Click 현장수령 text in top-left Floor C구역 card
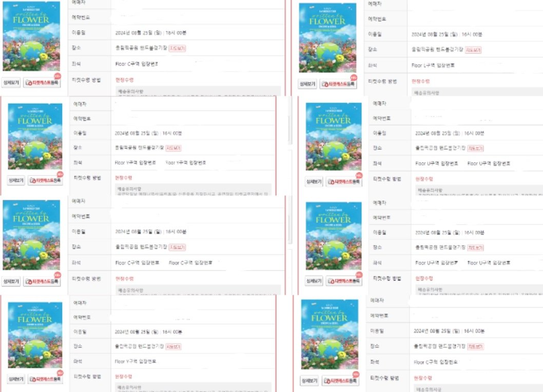Viewport: 543px width, 392px height. [124, 80]
